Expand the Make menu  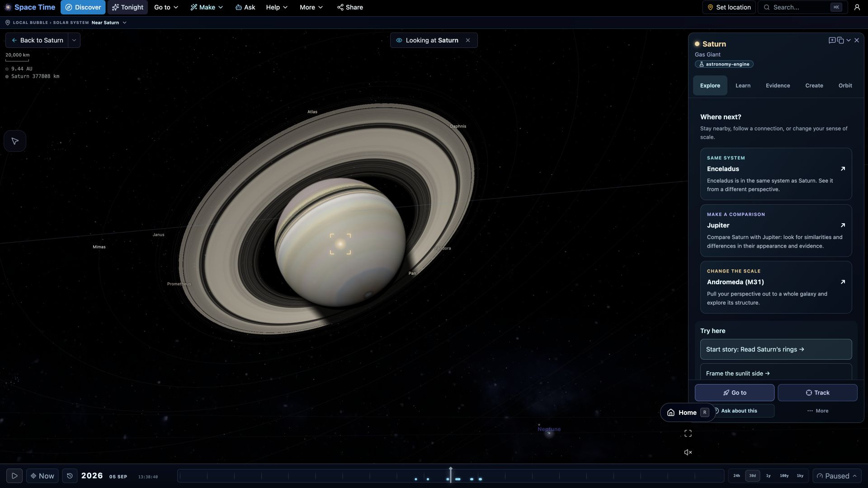(207, 7)
